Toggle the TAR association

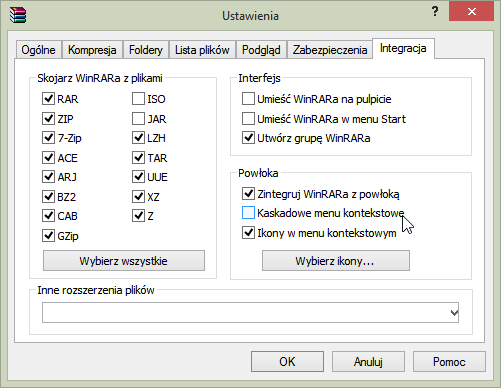[x=138, y=157]
